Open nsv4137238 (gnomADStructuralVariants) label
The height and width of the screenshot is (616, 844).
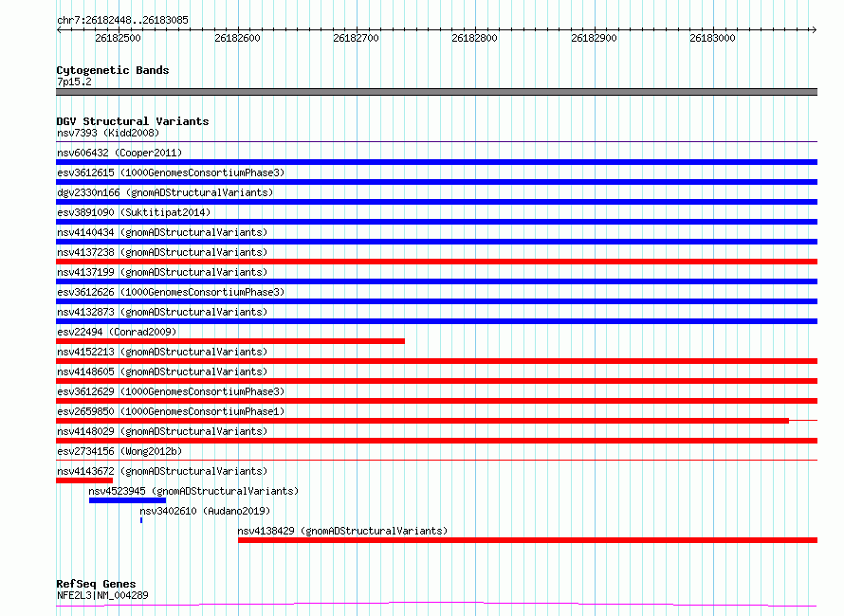tap(162, 252)
